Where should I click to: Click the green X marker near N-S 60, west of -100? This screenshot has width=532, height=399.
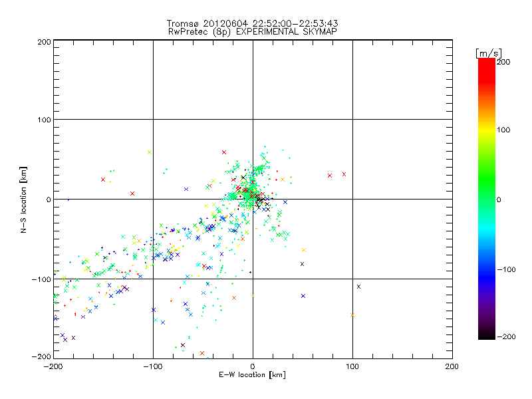click(149, 152)
